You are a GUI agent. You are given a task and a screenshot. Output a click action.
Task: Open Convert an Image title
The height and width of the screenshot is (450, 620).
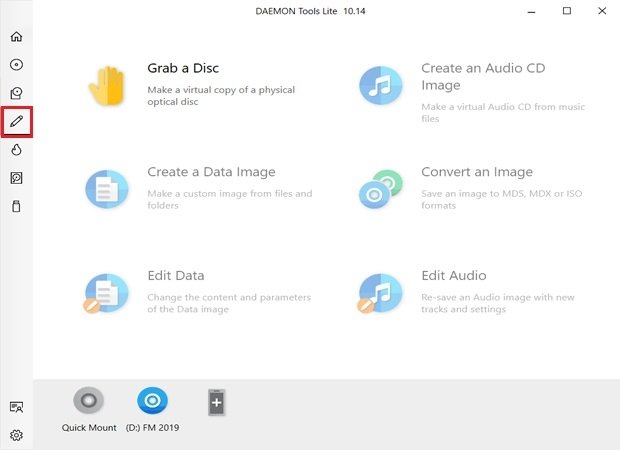point(477,172)
